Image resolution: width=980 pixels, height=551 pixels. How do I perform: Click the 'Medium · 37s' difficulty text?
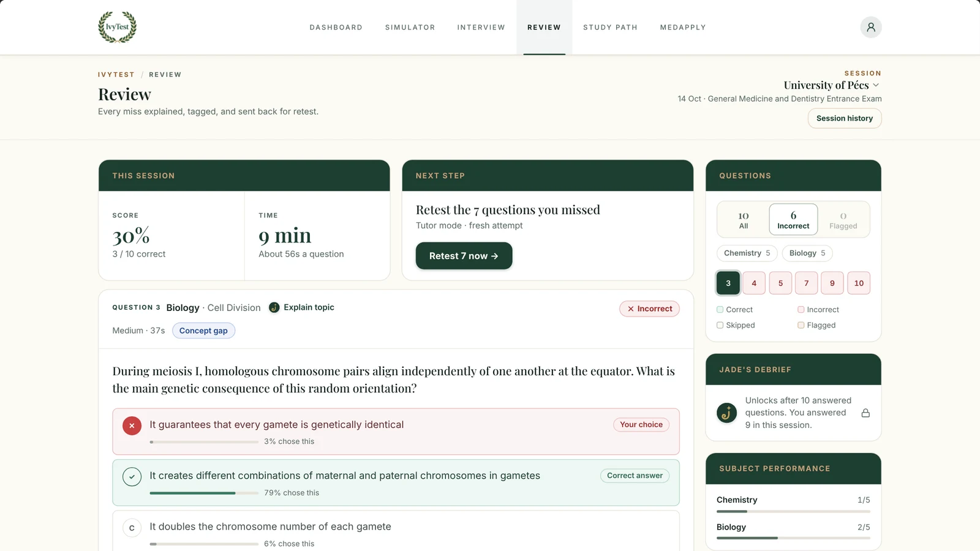coord(138,331)
